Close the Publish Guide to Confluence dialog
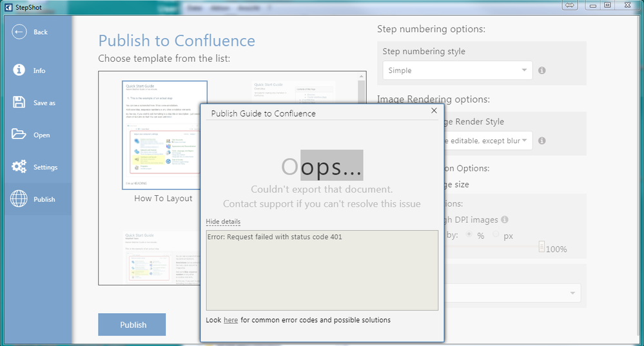 click(434, 110)
